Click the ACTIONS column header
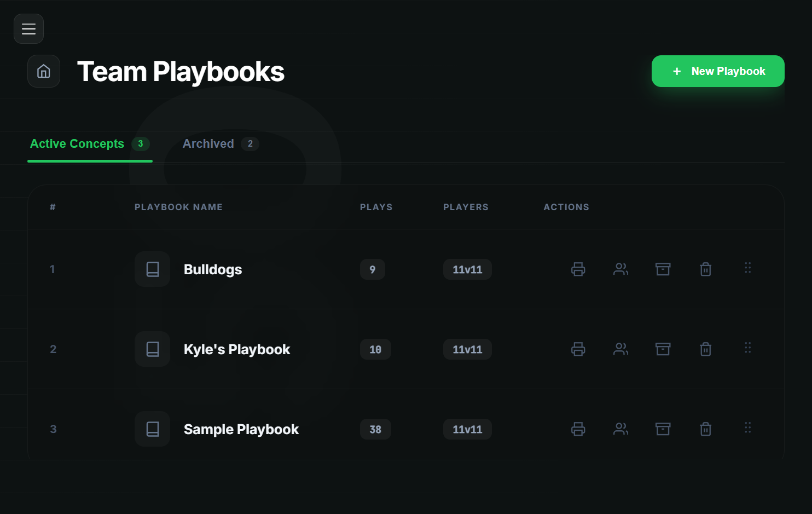The height and width of the screenshot is (514, 812). click(x=566, y=207)
